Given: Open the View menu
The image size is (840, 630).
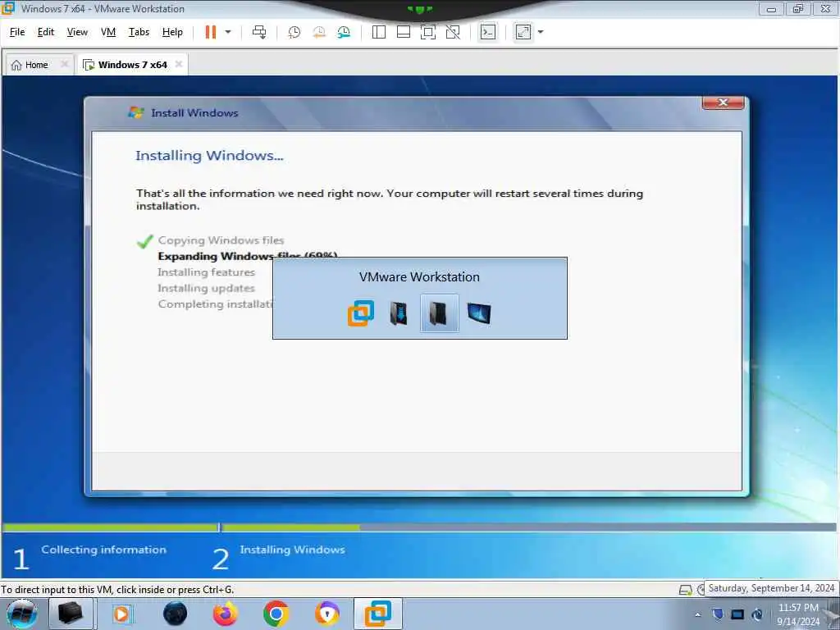Looking at the screenshot, I should click(77, 32).
